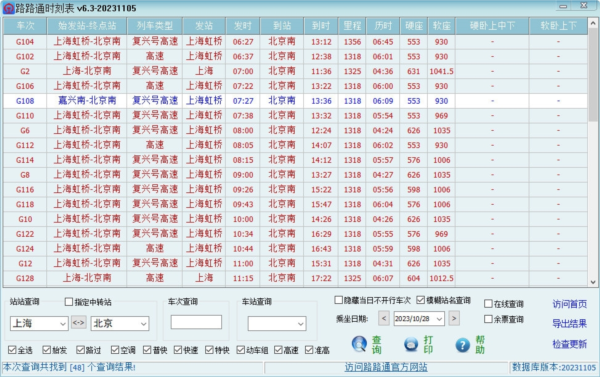Viewport: 600px width, 377px height.
Task: Select the G6 train number cell
Action: (25, 130)
